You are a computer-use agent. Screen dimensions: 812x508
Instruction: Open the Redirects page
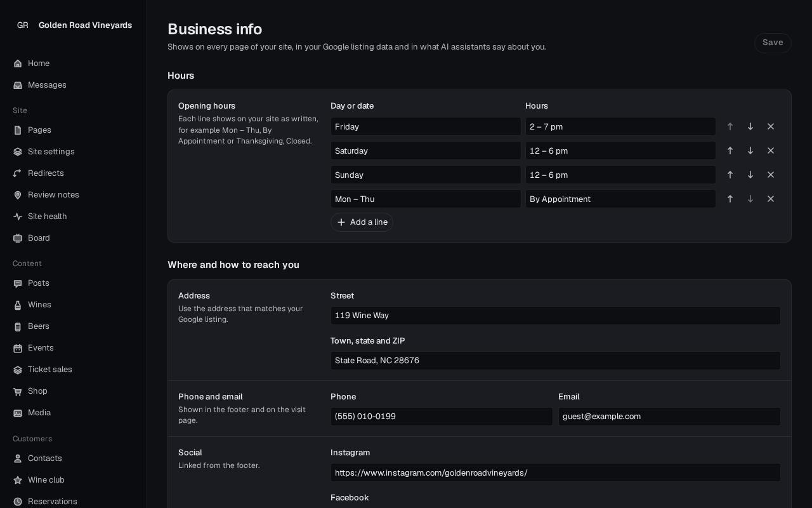pyautogui.click(x=74, y=173)
